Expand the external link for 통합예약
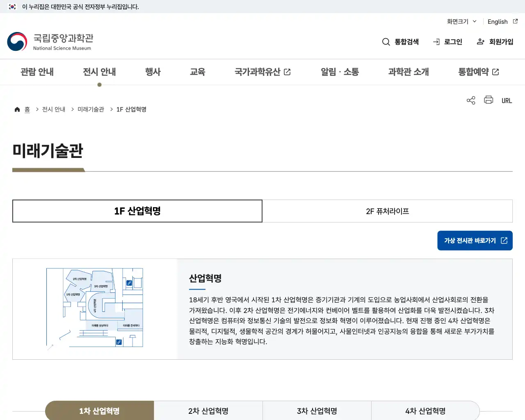Image resolution: width=525 pixels, height=420 pixels. coord(495,71)
